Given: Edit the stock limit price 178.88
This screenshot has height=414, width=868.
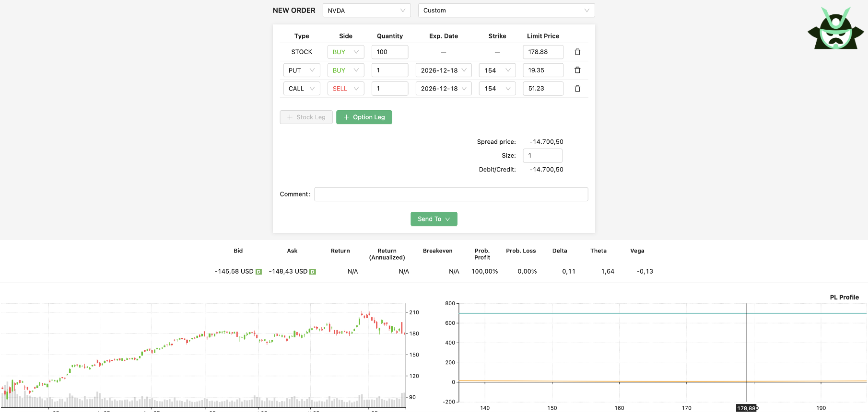Looking at the screenshot, I should pyautogui.click(x=542, y=52).
